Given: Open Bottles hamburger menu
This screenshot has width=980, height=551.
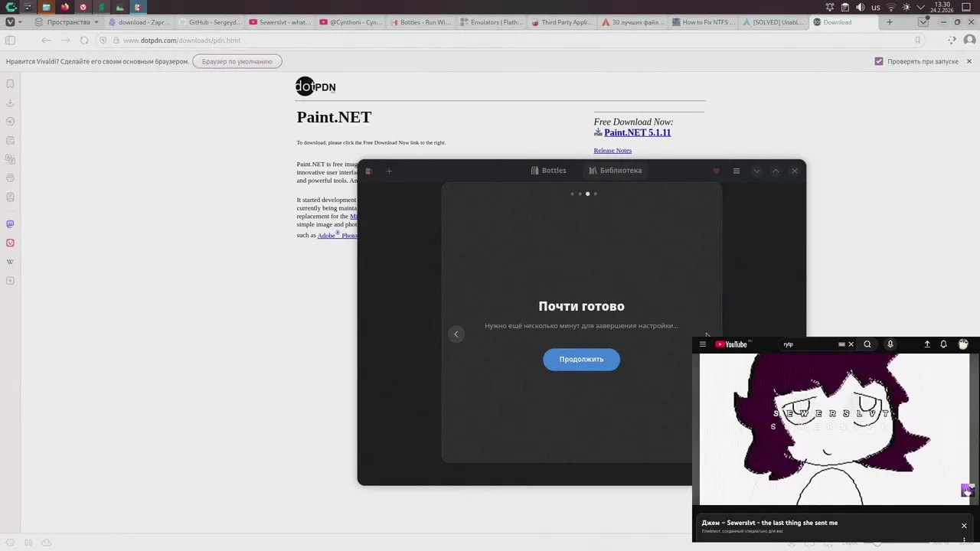Looking at the screenshot, I should [x=737, y=171].
